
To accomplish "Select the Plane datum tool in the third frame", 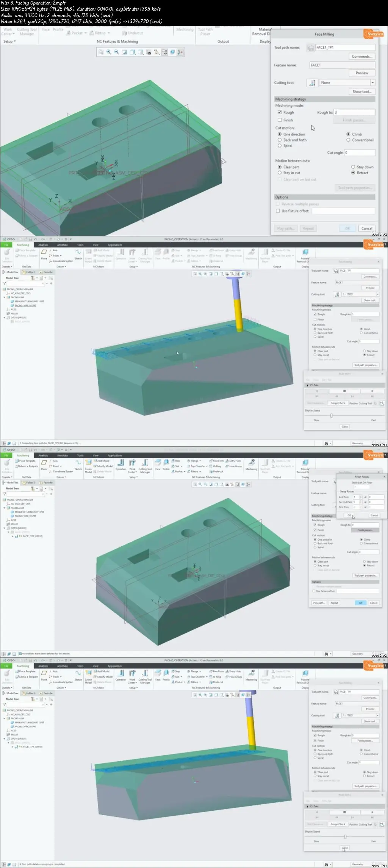I will tap(44, 465).
